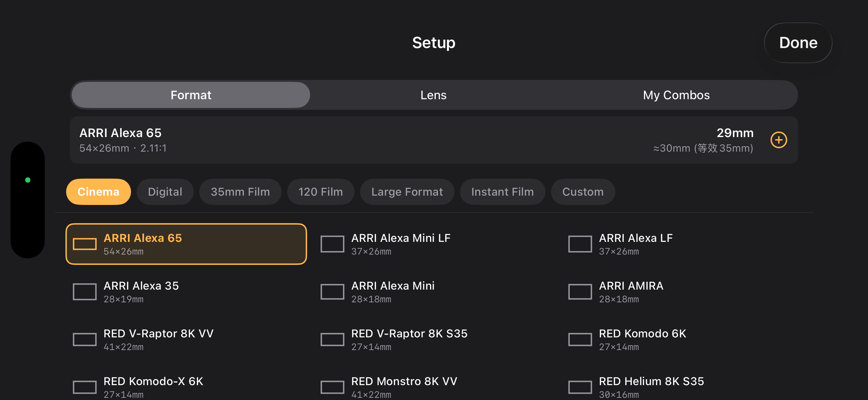Select the Large Format category chip

tap(407, 192)
